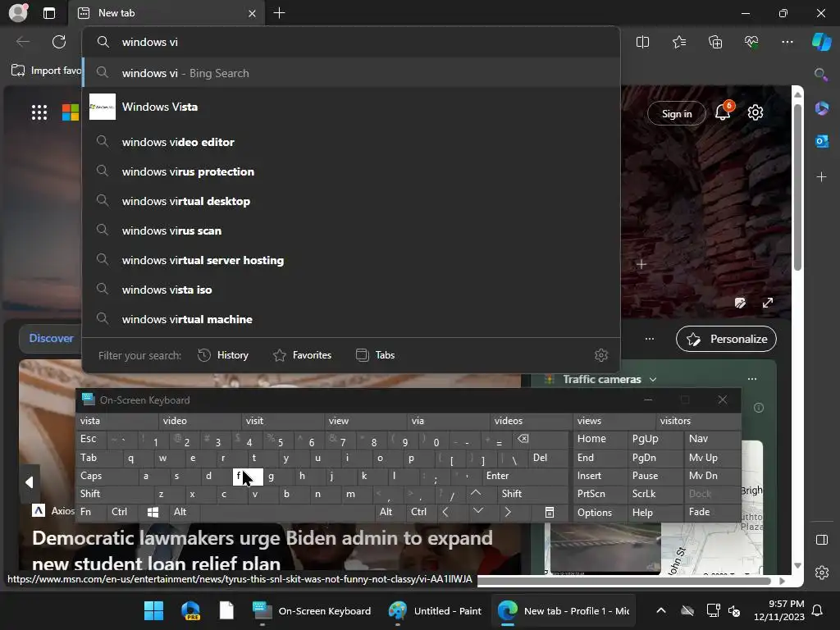Select 'windows video editor' suggestion
This screenshot has height=630, width=840.
tap(351, 142)
